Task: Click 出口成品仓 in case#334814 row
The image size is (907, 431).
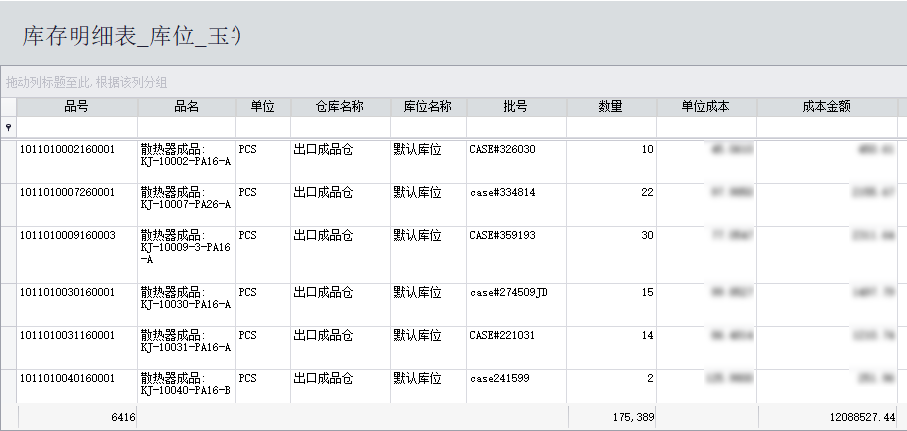Action: 323,192
